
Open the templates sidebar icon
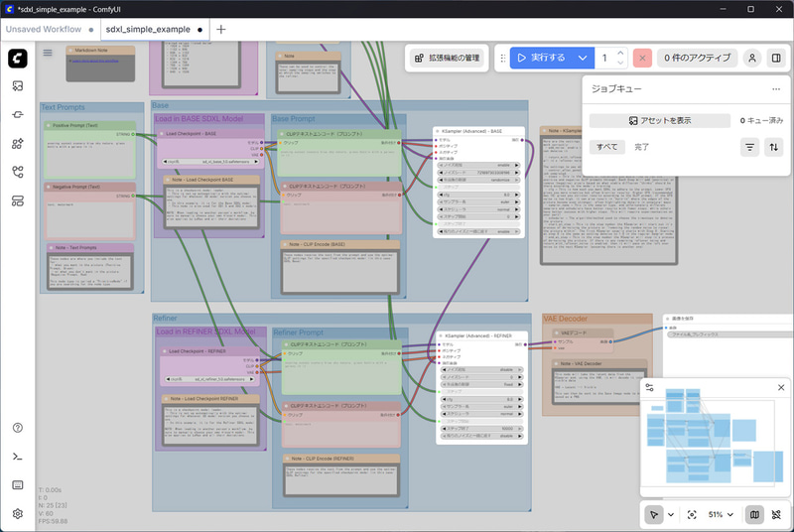(18, 200)
